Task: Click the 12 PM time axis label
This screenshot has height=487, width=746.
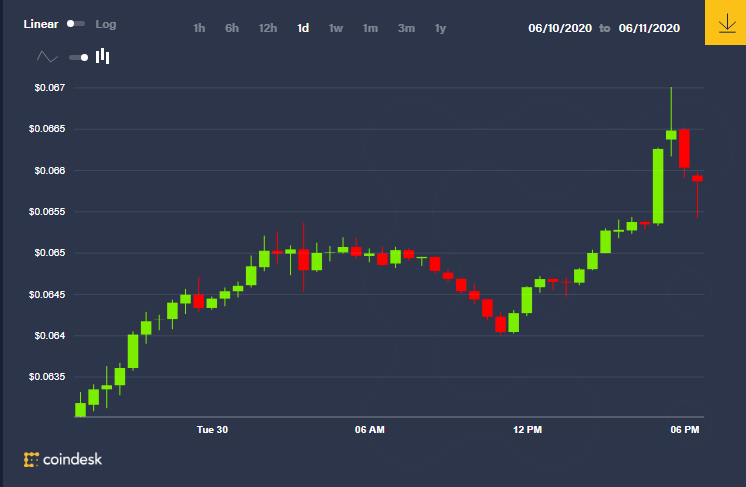Action: [x=528, y=430]
